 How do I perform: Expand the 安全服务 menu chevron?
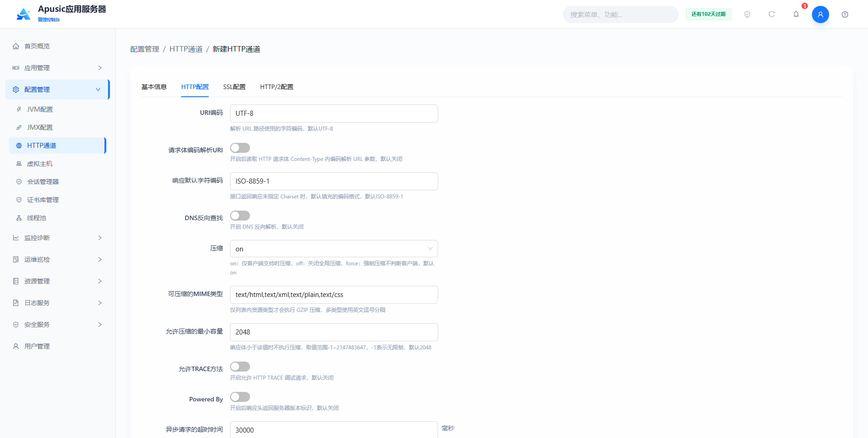point(100,325)
